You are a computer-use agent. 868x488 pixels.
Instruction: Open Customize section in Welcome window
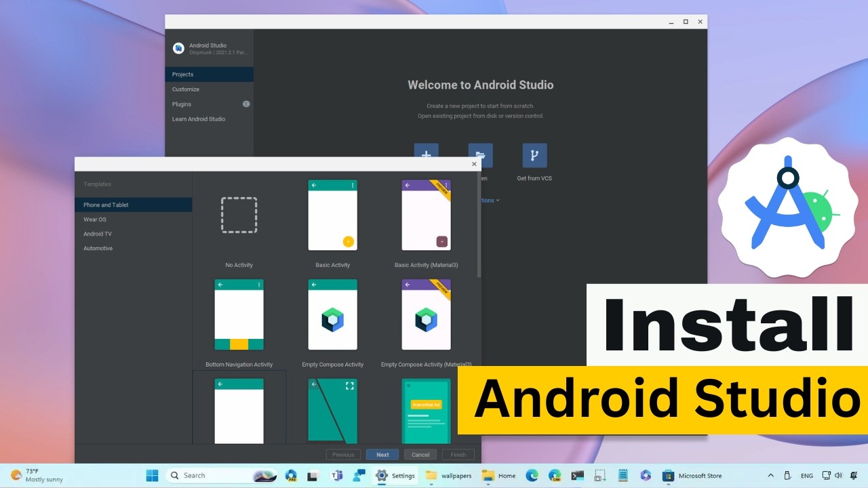pos(209,89)
